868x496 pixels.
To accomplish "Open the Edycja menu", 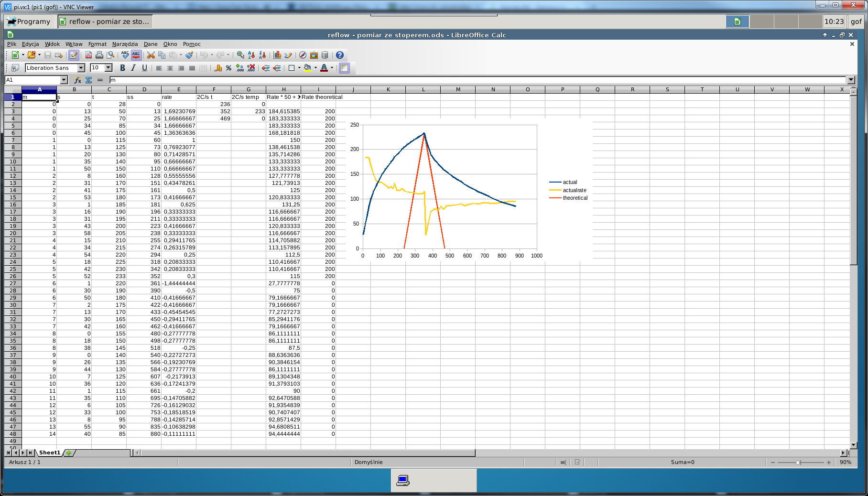I will [31, 44].
